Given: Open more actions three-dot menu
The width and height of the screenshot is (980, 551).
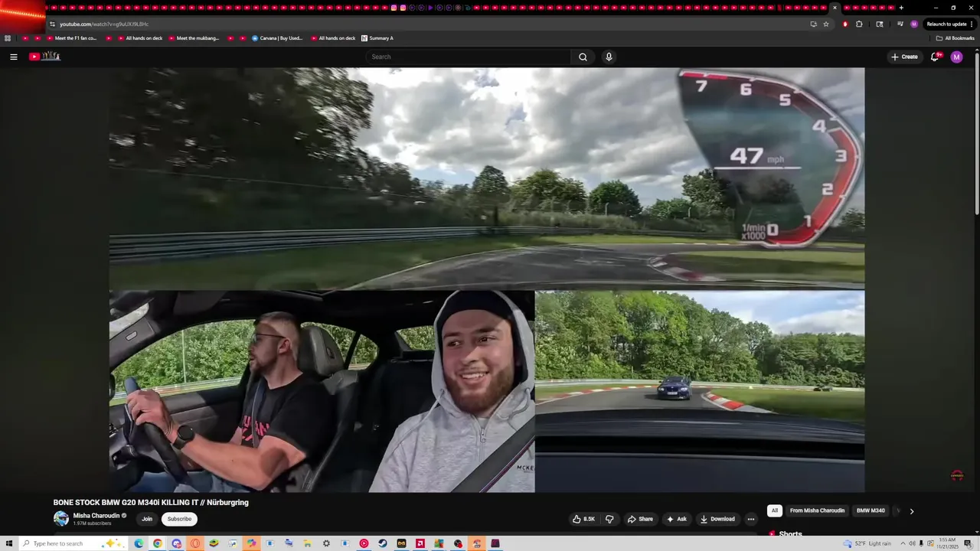Looking at the screenshot, I should [751, 519].
